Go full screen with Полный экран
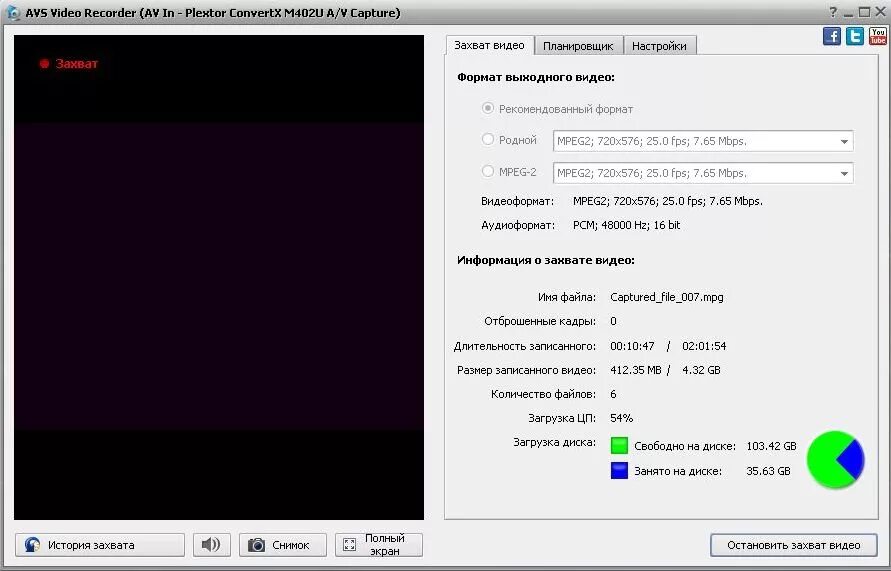This screenshot has height=571, width=891. (x=378, y=544)
